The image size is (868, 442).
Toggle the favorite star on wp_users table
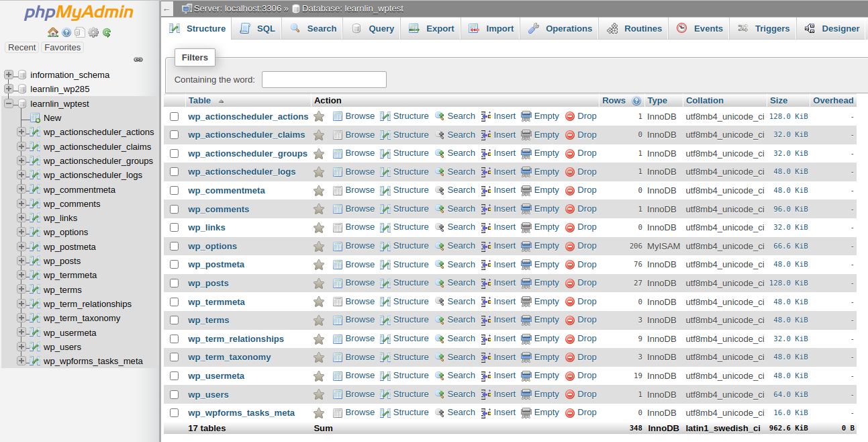318,394
